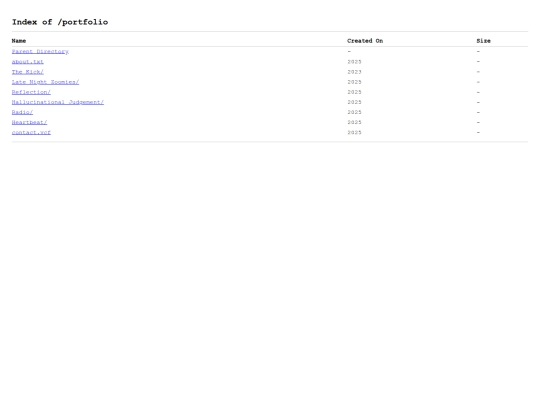Click the Name column header

click(19, 41)
